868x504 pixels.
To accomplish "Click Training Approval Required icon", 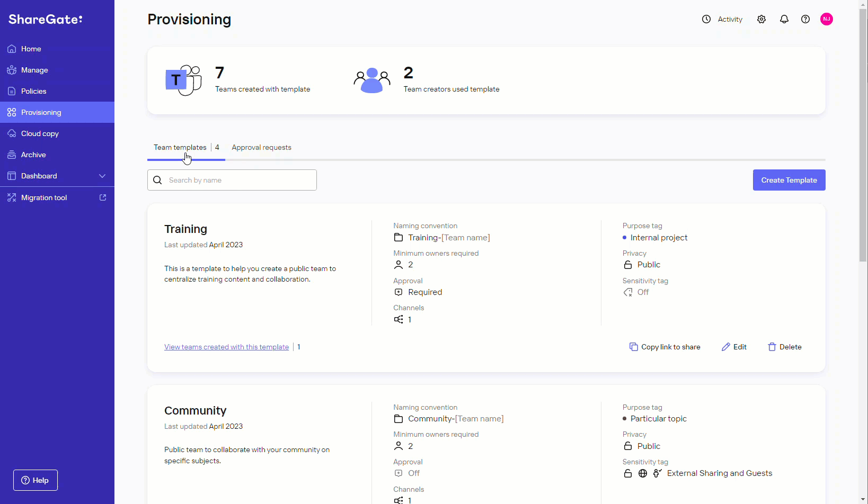I will pyautogui.click(x=398, y=292).
